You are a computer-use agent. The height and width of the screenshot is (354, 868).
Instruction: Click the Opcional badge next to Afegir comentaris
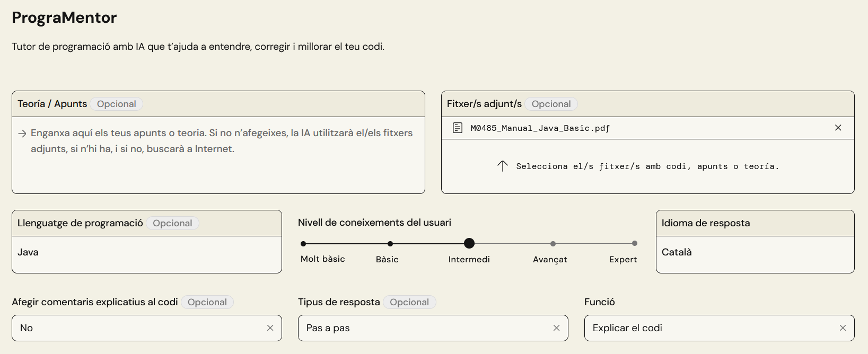click(207, 302)
